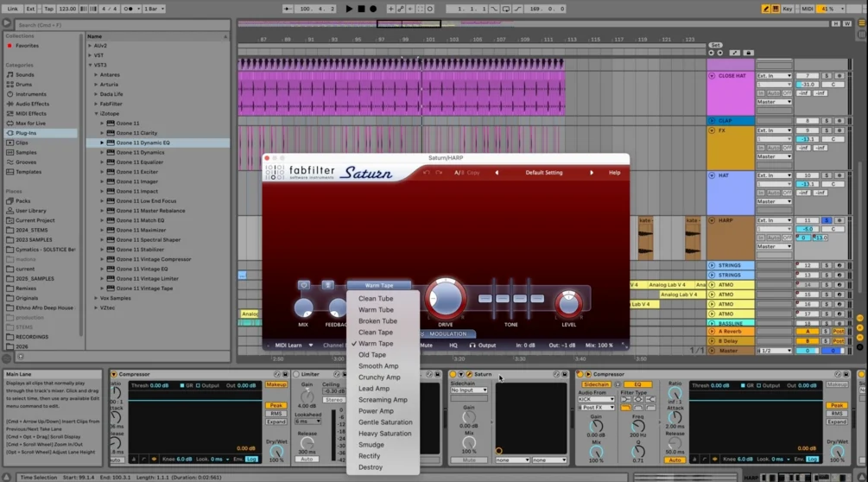
Task: Load previous Saturn preset arrow
Action: [497, 173]
